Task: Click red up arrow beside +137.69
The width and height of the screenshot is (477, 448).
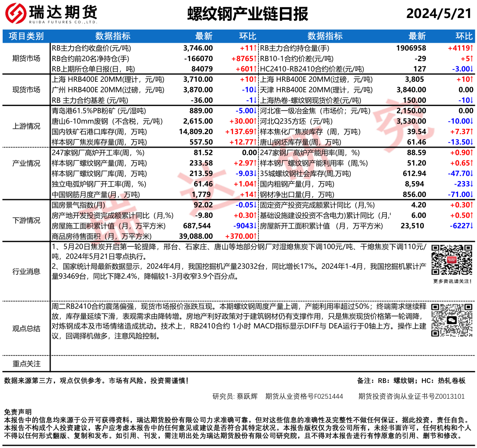Action: [x=255, y=132]
